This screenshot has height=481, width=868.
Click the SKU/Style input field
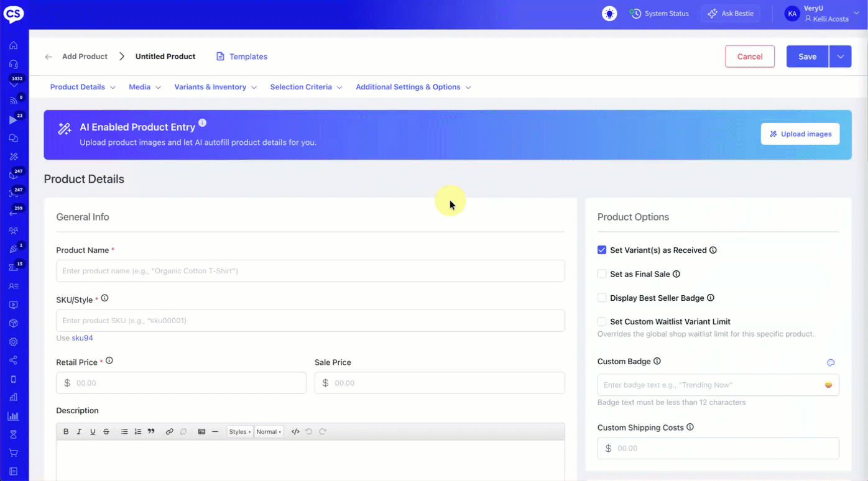[x=310, y=321]
